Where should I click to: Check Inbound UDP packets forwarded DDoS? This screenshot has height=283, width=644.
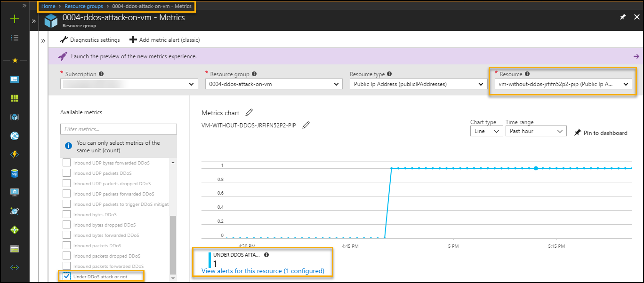tap(66, 194)
